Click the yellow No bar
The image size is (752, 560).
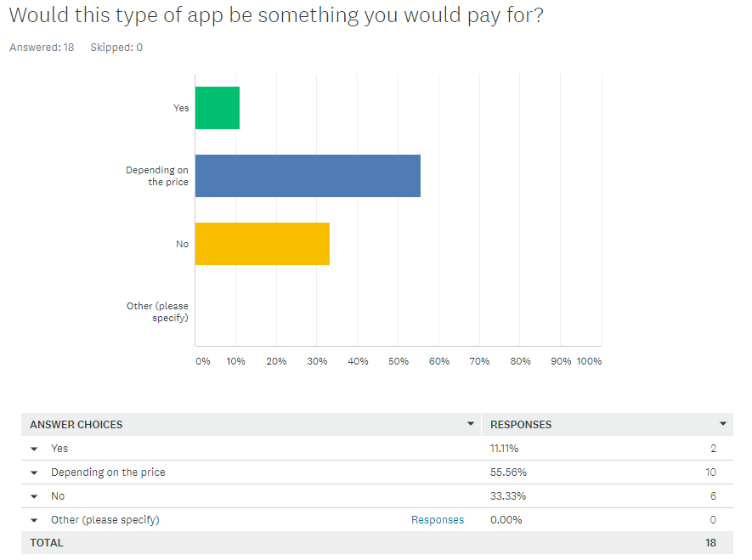tap(263, 244)
